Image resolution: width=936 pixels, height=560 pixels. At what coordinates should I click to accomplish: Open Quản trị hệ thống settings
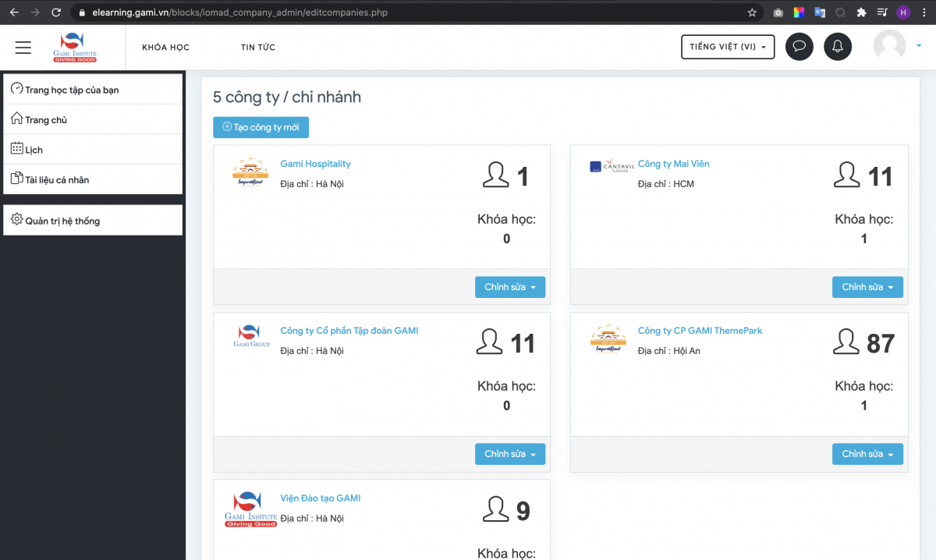[93, 220]
